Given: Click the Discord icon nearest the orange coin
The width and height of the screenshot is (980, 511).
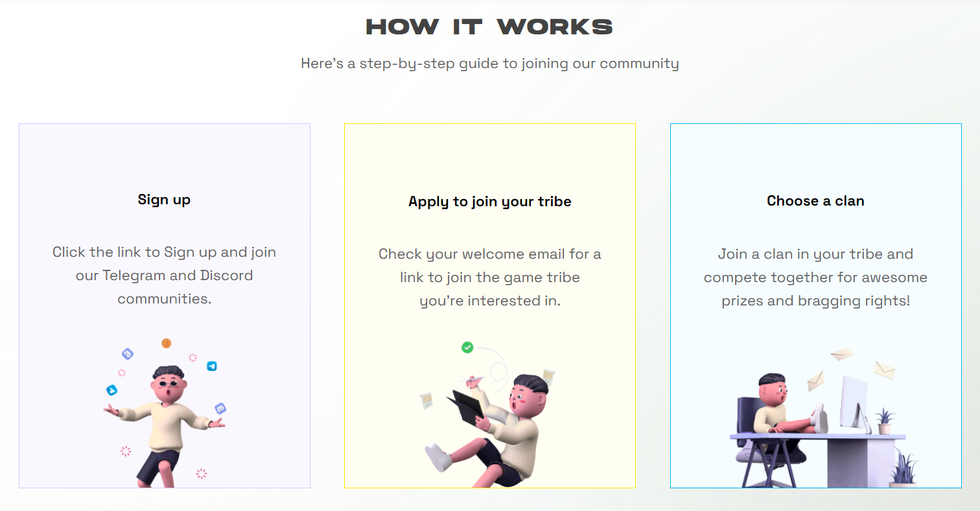Looking at the screenshot, I should (x=128, y=354).
